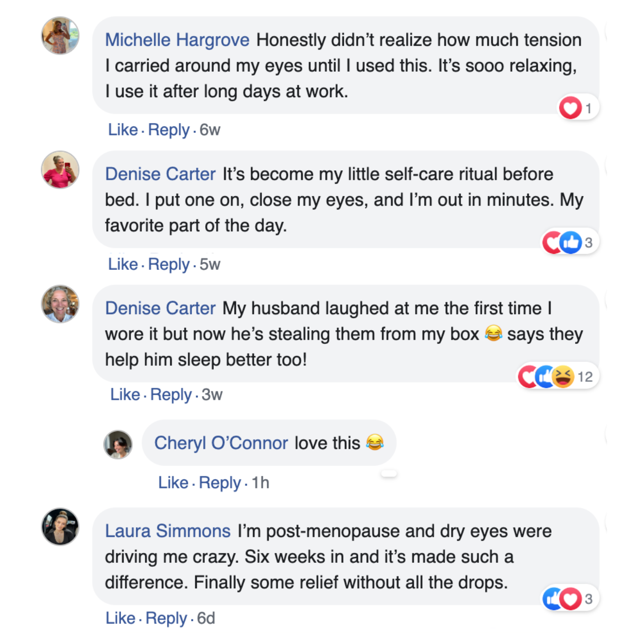Open Laura Simmons' profile name link
This screenshot has width=644, height=644.
click(167, 531)
